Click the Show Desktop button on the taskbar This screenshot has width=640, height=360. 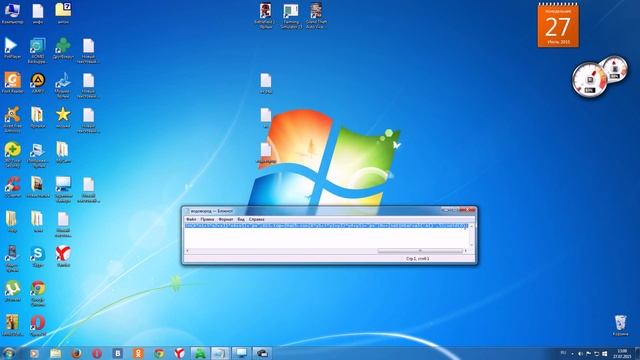[x=637, y=353]
